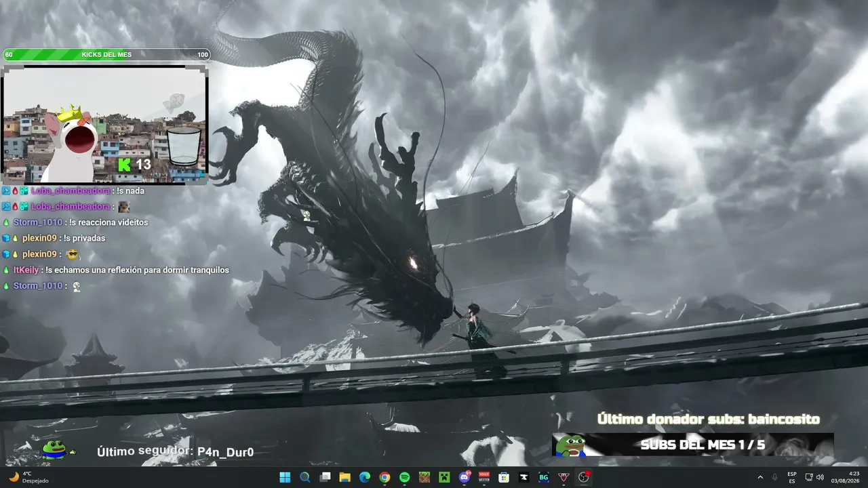This screenshot has width=868, height=488.
Task: Click Storm_1010's name beside '!s reacciona videitos'
Action: point(37,222)
